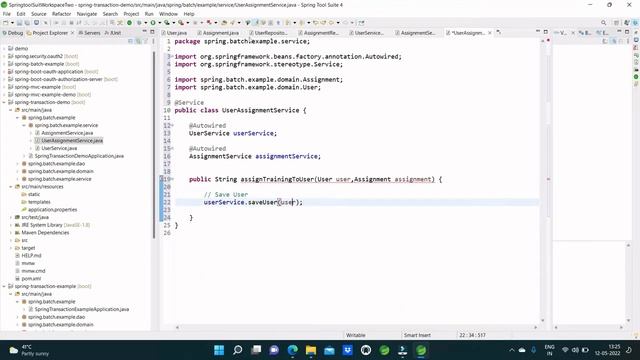Open the Boot Dashboard green toolbar icon
The image size is (640, 360).
pos(129,23)
